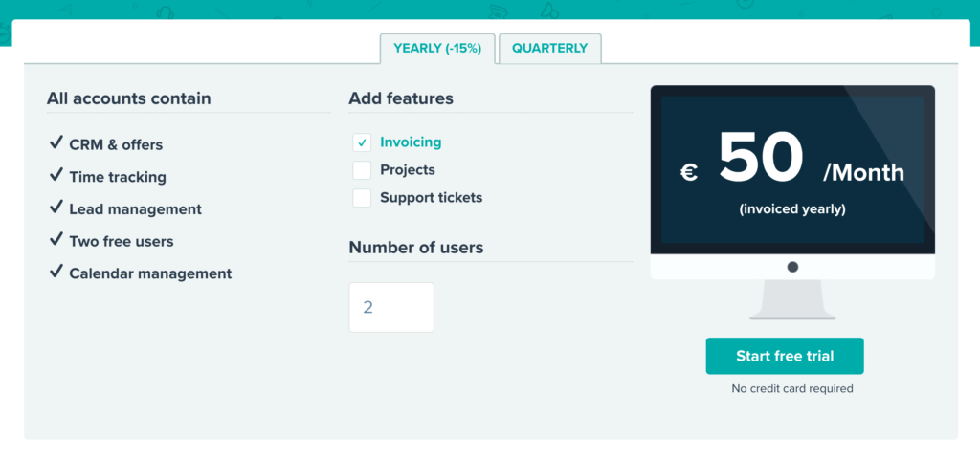The height and width of the screenshot is (459, 980).
Task: Click the 50 price on the monitor
Action: click(x=761, y=158)
